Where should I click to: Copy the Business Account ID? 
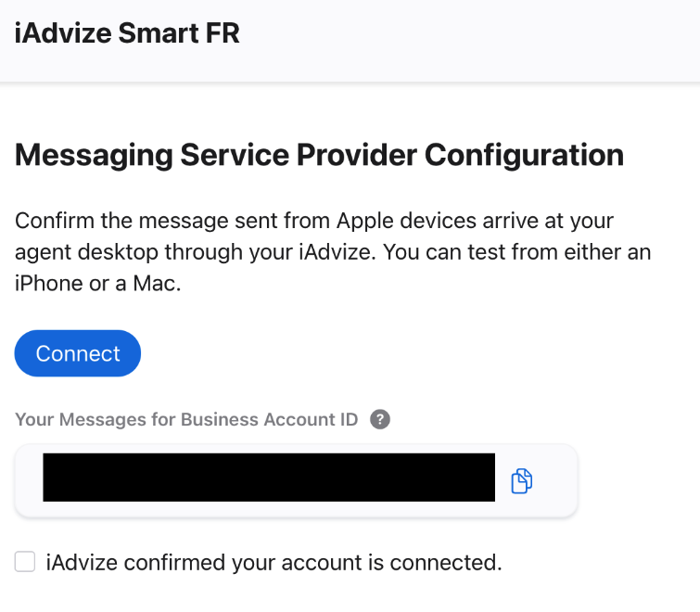[522, 480]
